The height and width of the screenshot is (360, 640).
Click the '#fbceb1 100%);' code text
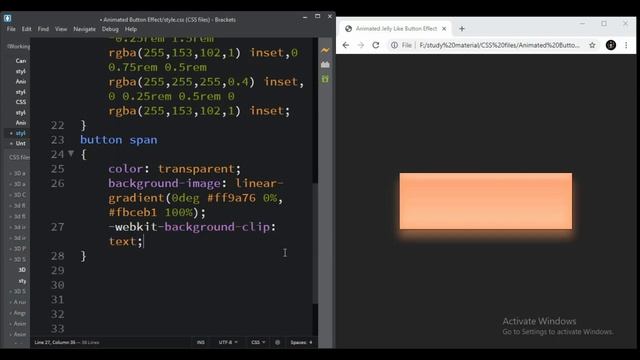(x=157, y=212)
